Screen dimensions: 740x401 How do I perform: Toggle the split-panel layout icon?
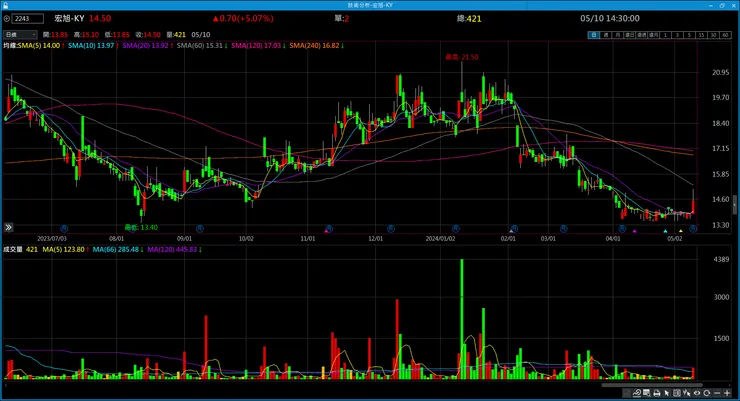coord(677,393)
